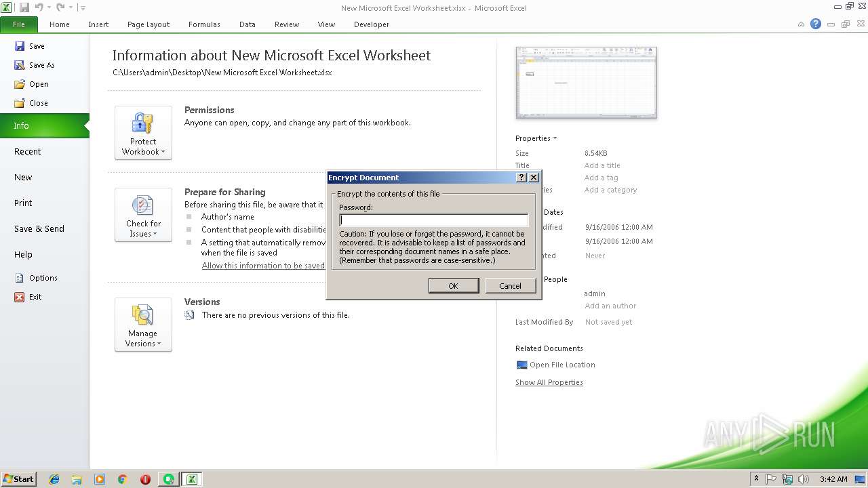Click OK in Encrypt Document dialog
The image size is (868, 488).
[x=453, y=286]
